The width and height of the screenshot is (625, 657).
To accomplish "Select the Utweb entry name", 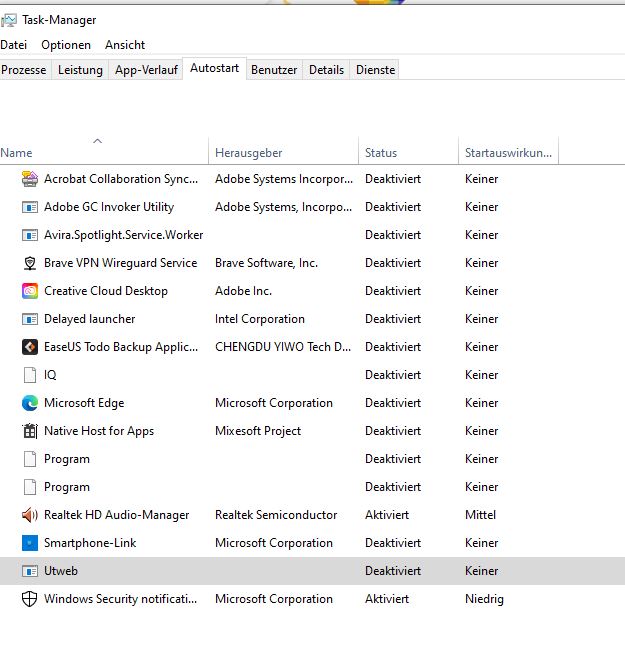I will 61,571.
